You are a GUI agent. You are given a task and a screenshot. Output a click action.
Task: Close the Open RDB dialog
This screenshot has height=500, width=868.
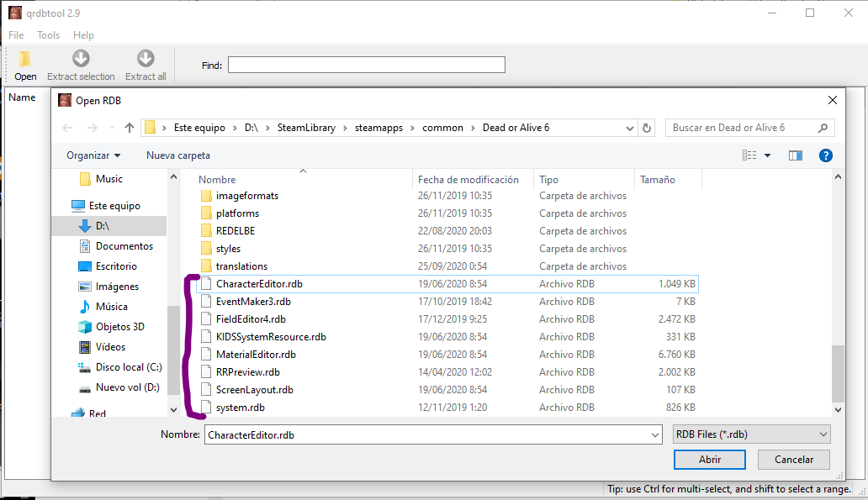832,100
